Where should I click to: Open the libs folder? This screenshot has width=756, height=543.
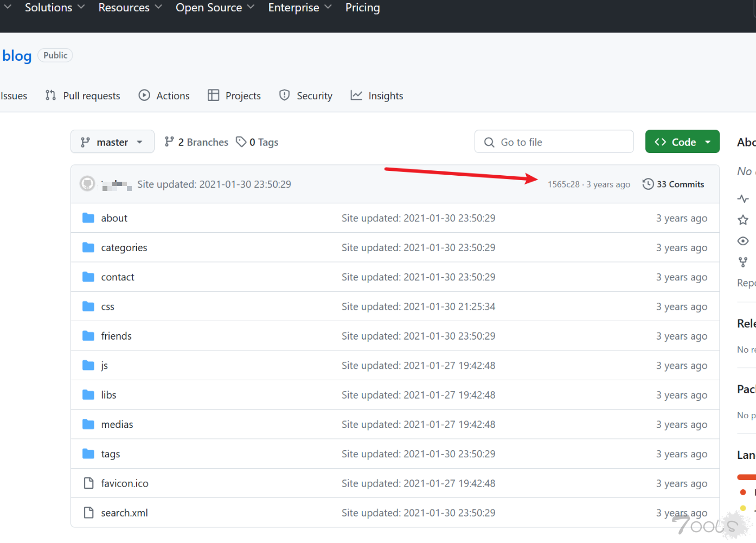tap(108, 395)
